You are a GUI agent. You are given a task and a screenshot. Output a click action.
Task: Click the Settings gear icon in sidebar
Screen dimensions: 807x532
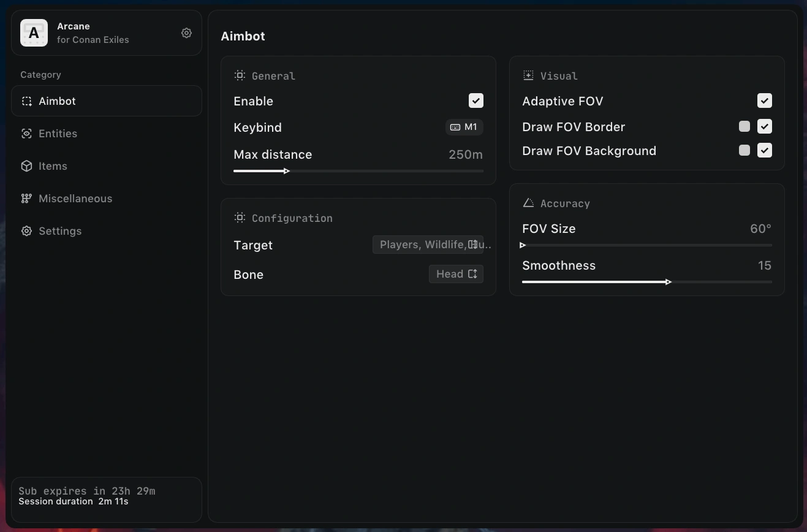click(26, 231)
